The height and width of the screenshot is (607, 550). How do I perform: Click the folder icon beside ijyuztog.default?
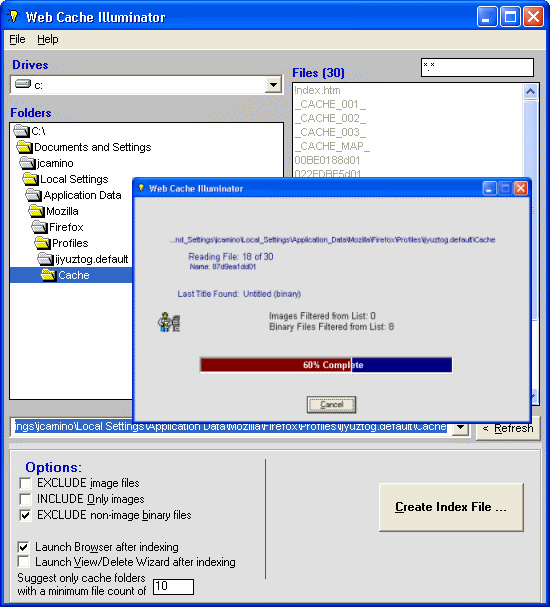click(x=46, y=259)
